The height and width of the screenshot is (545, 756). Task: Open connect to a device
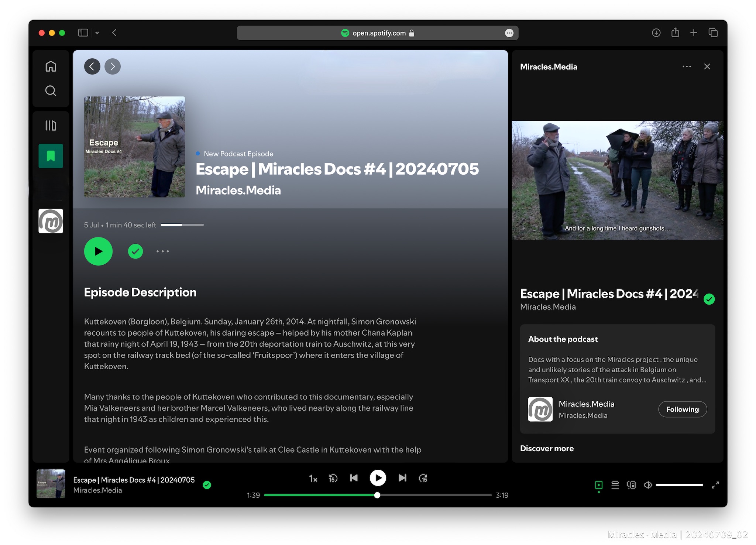pos(631,485)
